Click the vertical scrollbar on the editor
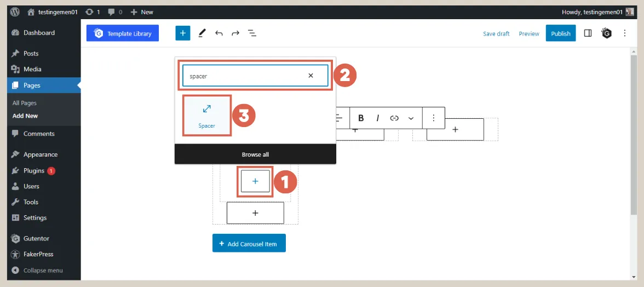The image size is (644, 287). (634, 137)
